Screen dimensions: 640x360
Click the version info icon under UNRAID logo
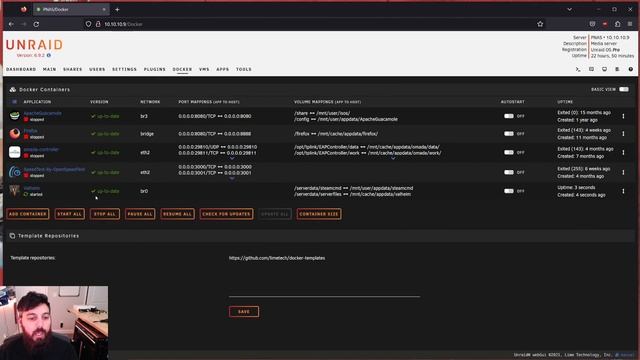49,55
